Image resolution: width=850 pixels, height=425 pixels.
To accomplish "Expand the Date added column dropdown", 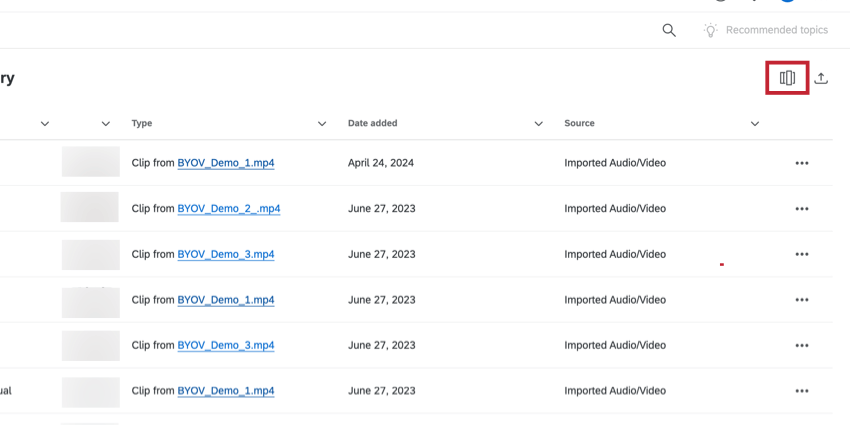I will tap(539, 124).
